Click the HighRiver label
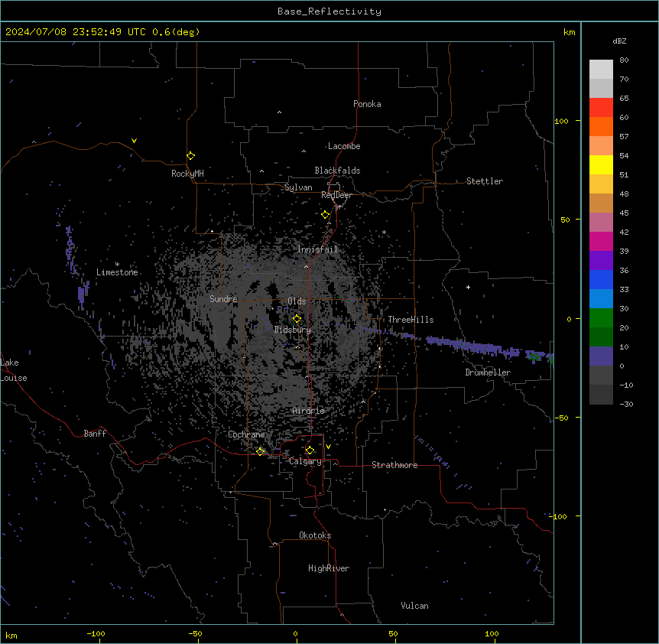659x644 pixels. coord(329,568)
